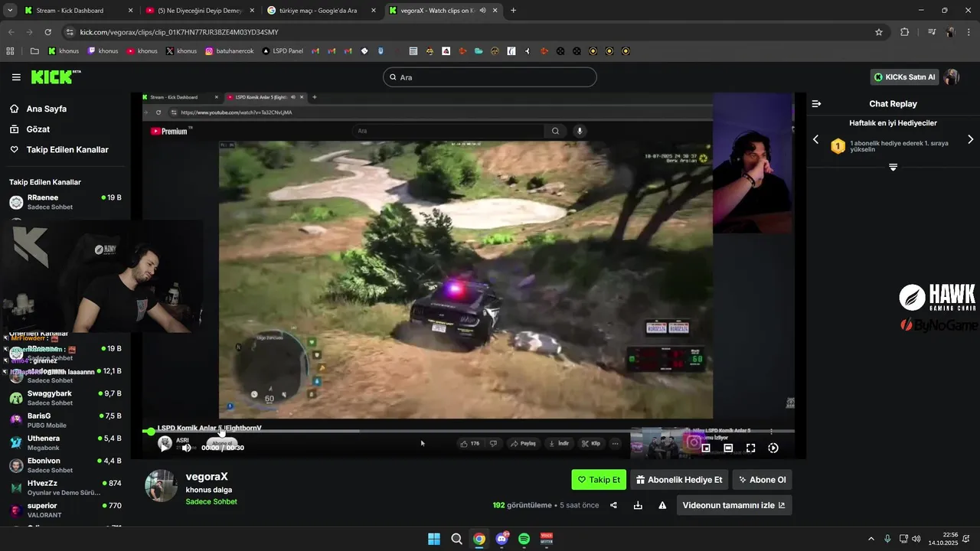
Task: Open the Chrome three-dot menu
Action: (969, 32)
